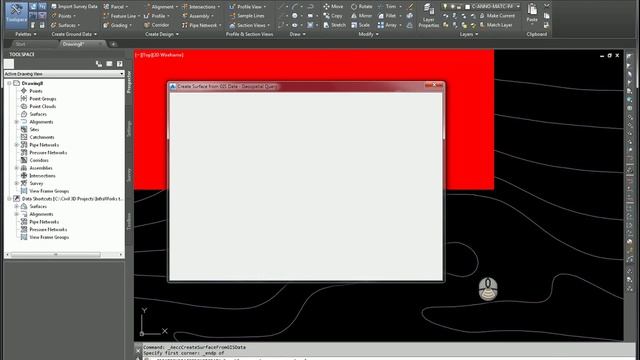Open the Settings vertical tab
The image size is (640, 360).
tap(129, 129)
